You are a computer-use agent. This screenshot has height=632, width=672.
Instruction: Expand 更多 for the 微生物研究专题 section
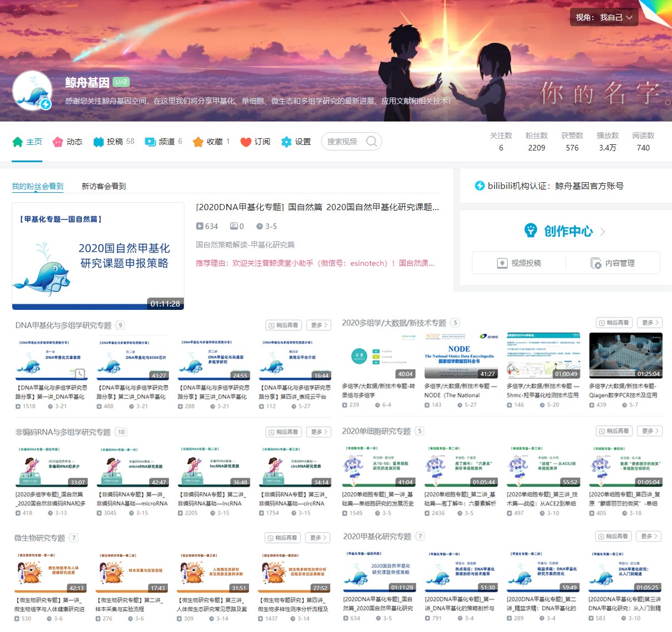point(318,537)
